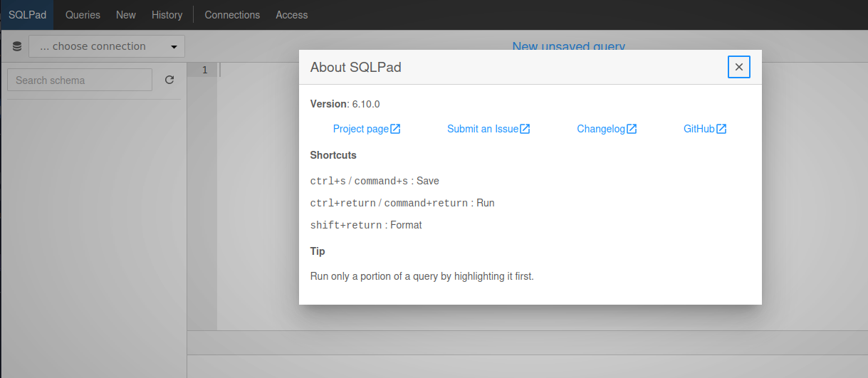Open the Queries menu item
This screenshot has height=378, width=868.
coord(83,14)
